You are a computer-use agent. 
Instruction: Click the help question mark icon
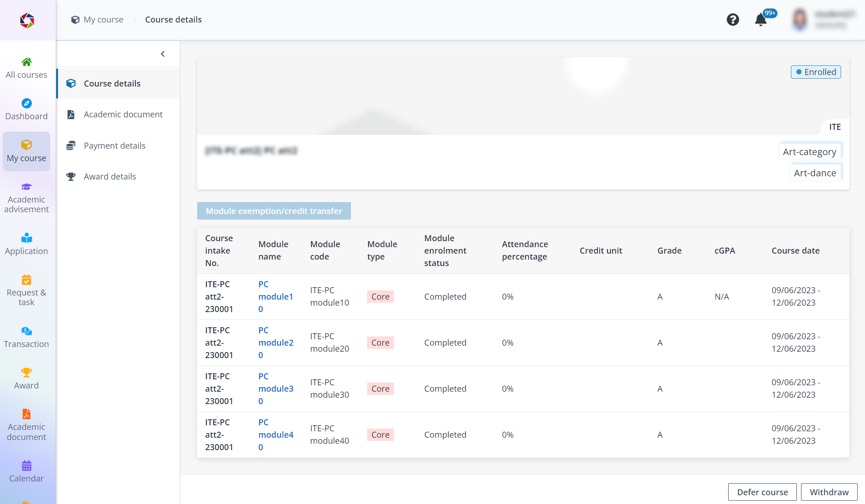(x=733, y=20)
